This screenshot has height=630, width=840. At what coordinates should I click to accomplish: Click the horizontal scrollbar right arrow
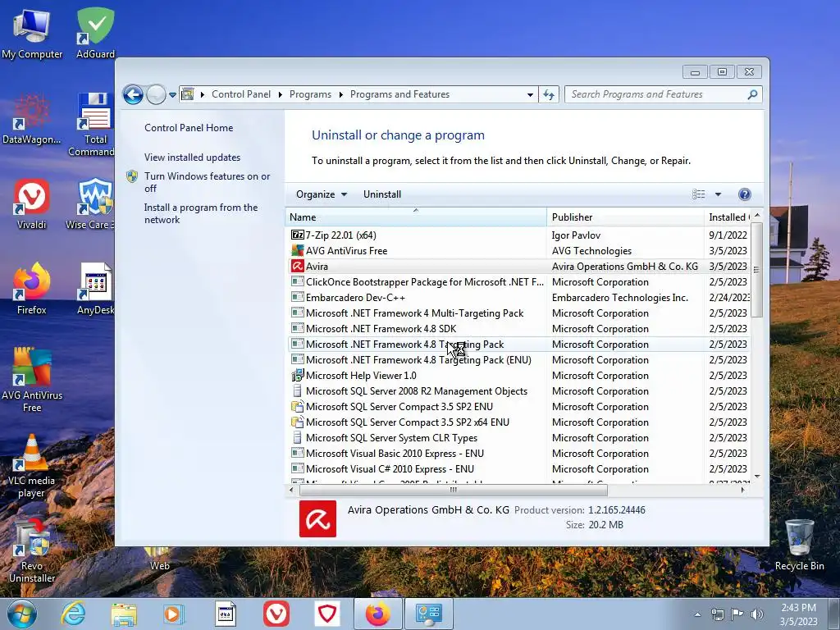point(742,490)
